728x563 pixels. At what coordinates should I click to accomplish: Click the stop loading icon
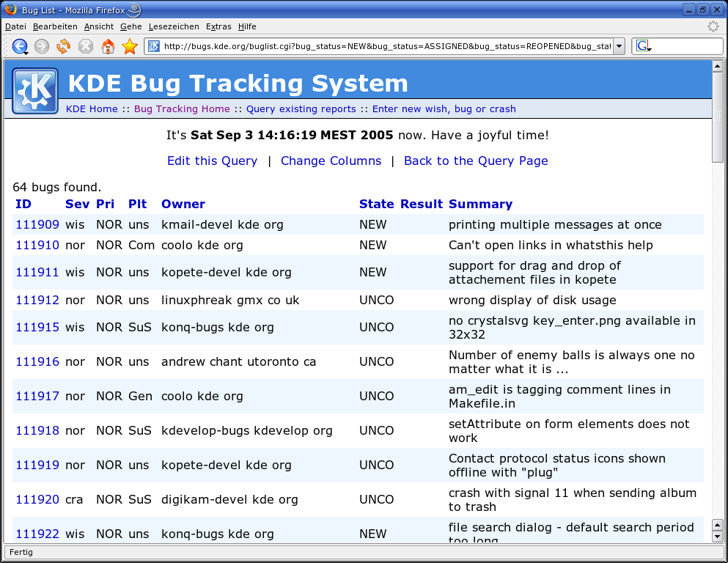[86, 46]
